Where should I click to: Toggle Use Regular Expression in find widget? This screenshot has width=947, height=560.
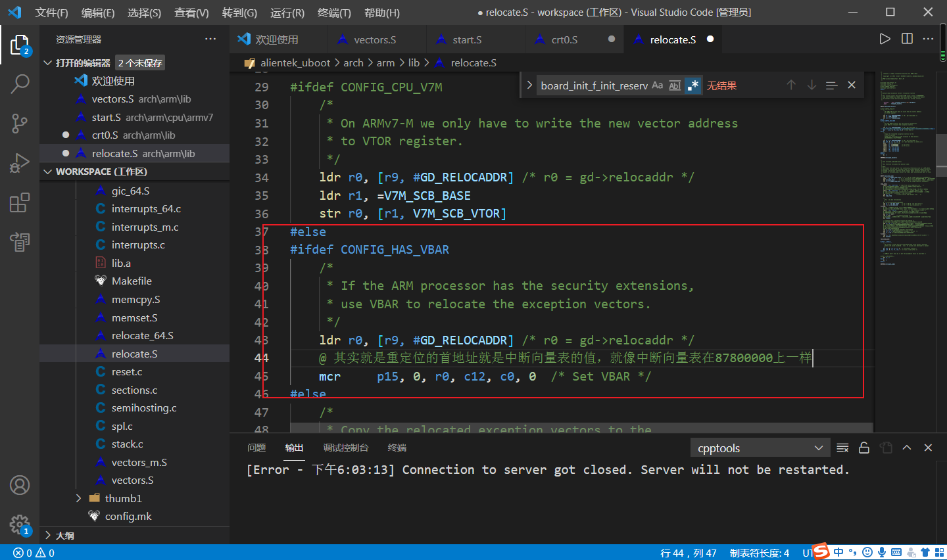coord(693,85)
